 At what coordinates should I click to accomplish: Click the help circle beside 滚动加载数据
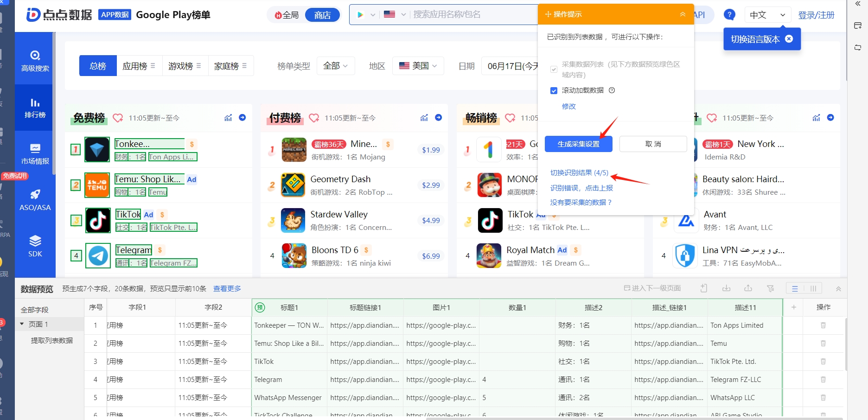click(x=612, y=90)
